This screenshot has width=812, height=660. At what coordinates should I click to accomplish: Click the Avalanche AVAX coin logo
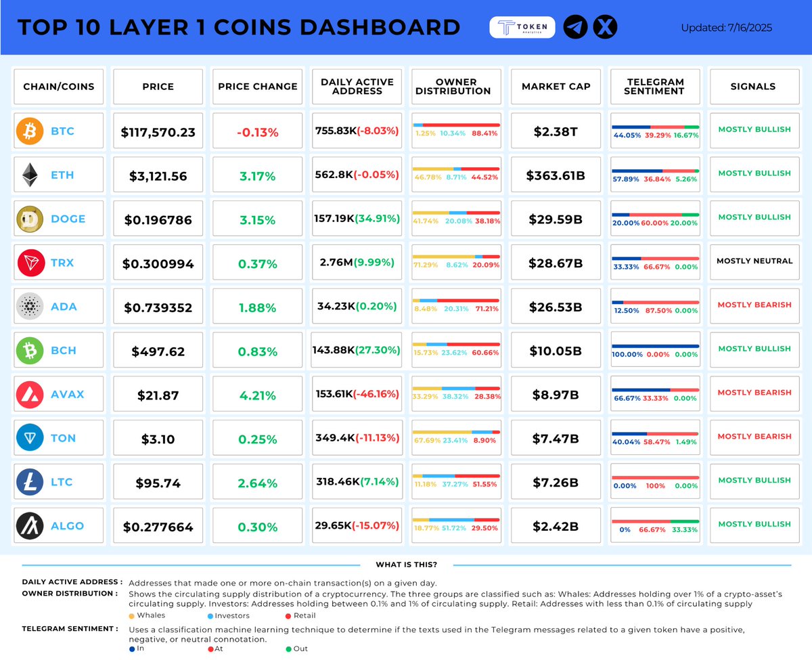(x=29, y=394)
